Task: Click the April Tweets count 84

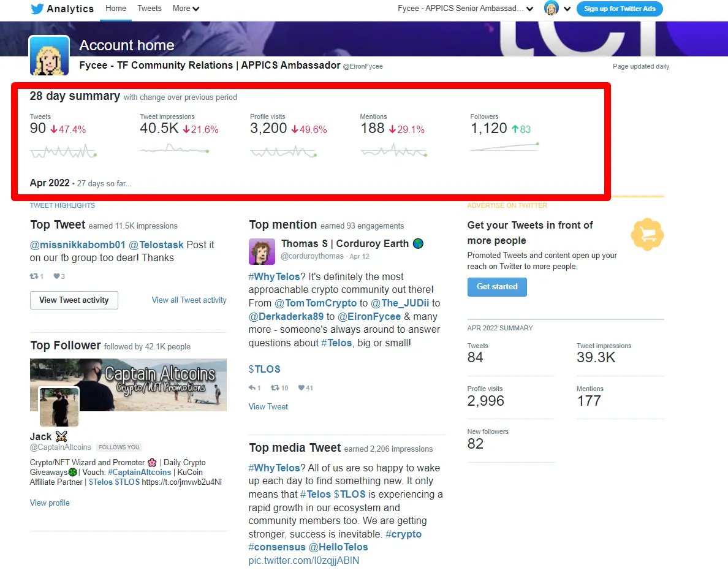Action: 475,357
